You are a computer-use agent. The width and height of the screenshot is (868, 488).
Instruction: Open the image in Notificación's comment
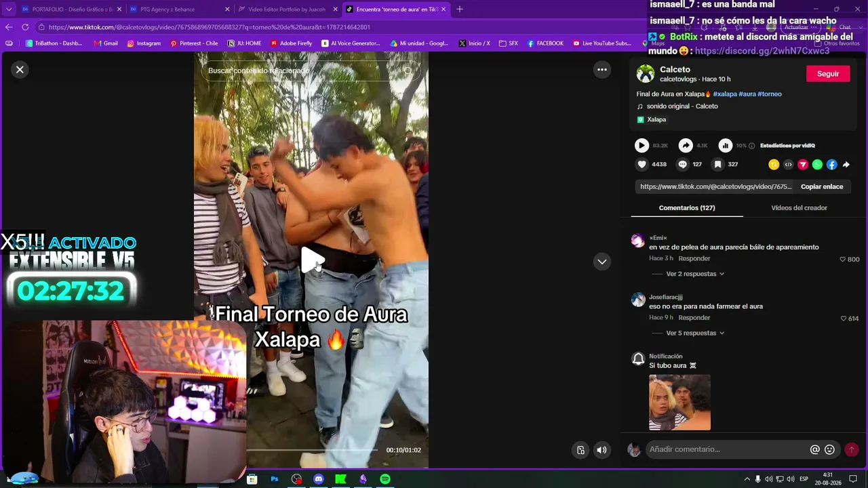pyautogui.click(x=679, y=403)
